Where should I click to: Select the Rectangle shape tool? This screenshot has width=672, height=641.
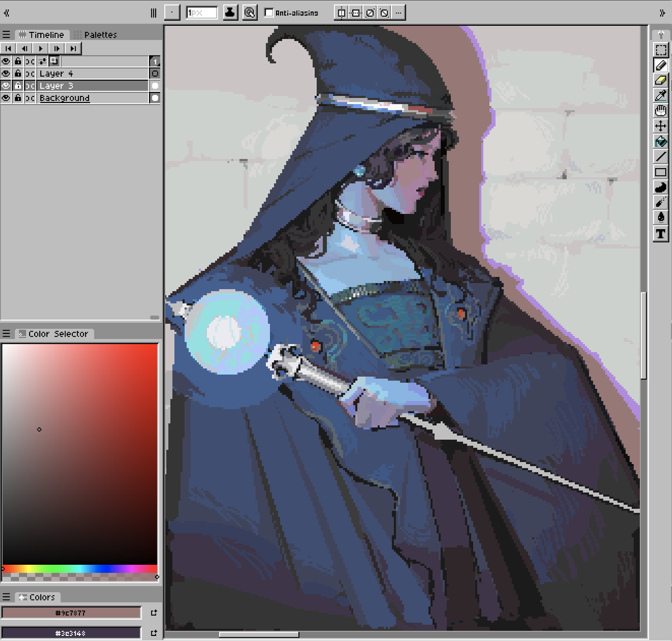click(661, 171)
